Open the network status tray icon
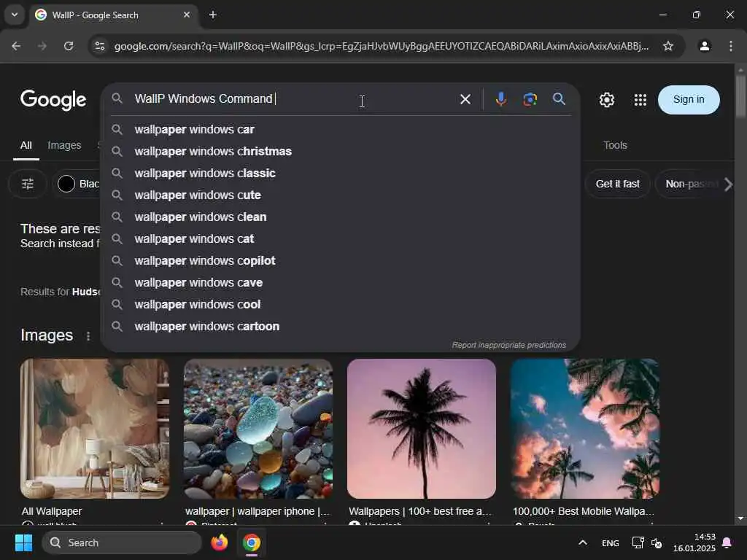The height and width of the screenshot is (560, 747). click(x=638, y=542)
